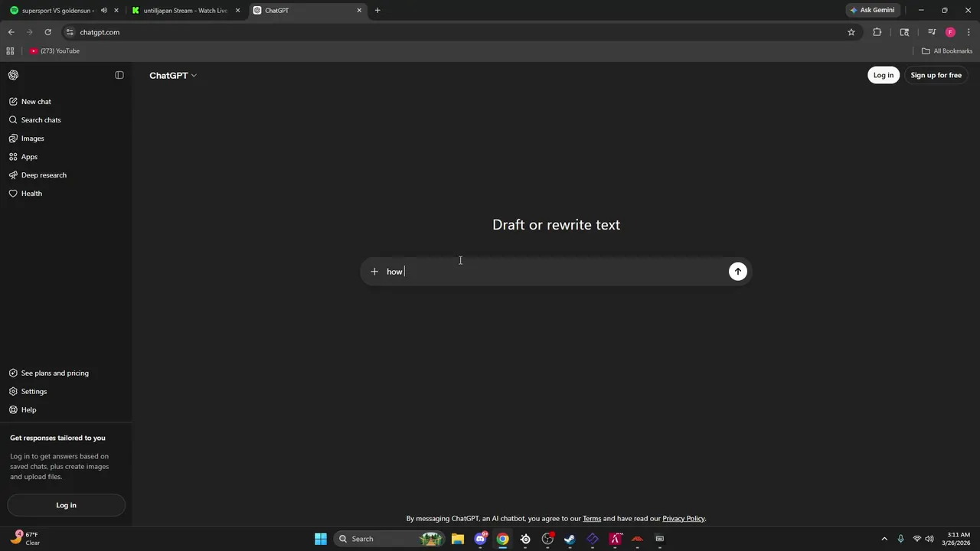Click the browser back arrow
The image size is (980, 551).
11,32
